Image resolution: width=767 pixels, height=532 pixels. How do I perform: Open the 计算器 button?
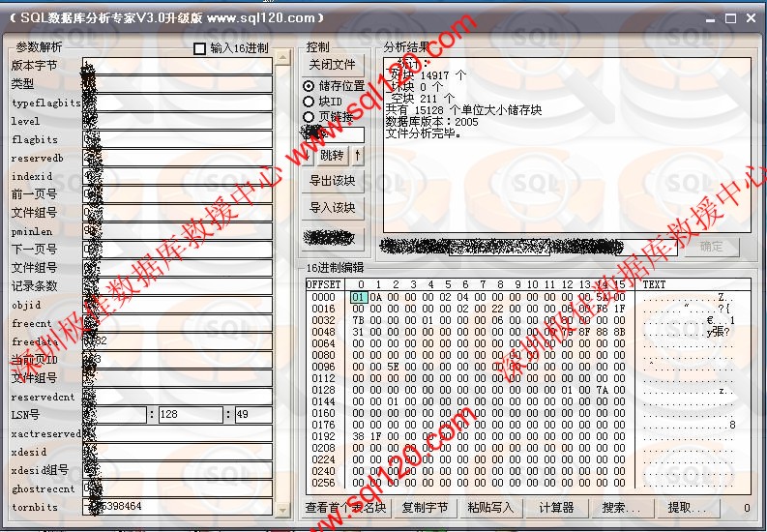(557, 508)
